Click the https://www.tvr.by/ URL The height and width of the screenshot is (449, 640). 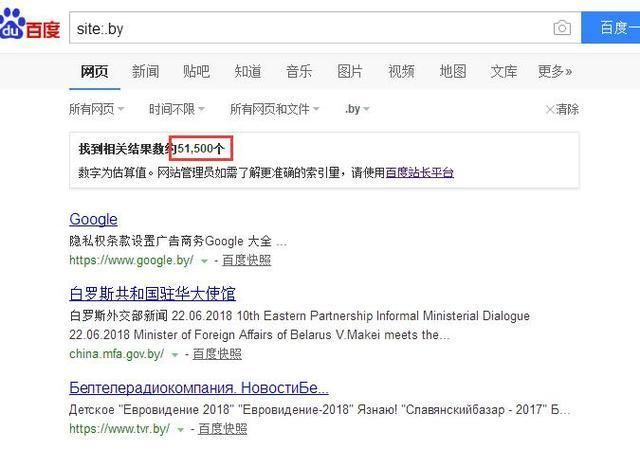point(120,429)
